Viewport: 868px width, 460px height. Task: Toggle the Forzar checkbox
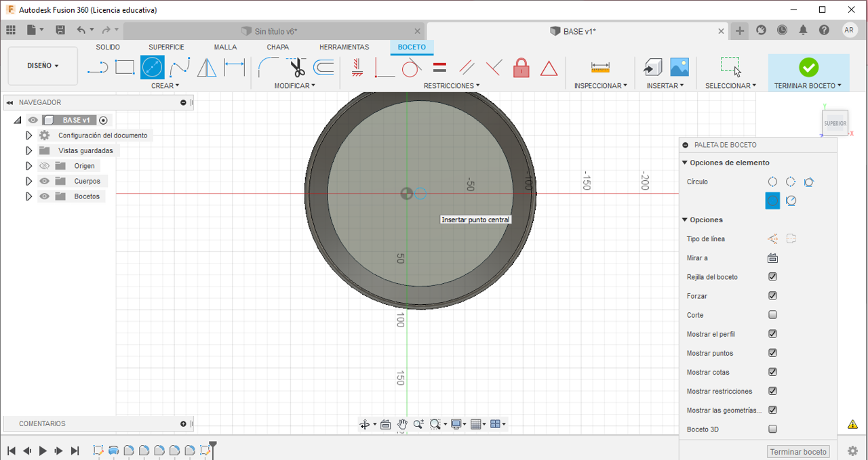772,295
